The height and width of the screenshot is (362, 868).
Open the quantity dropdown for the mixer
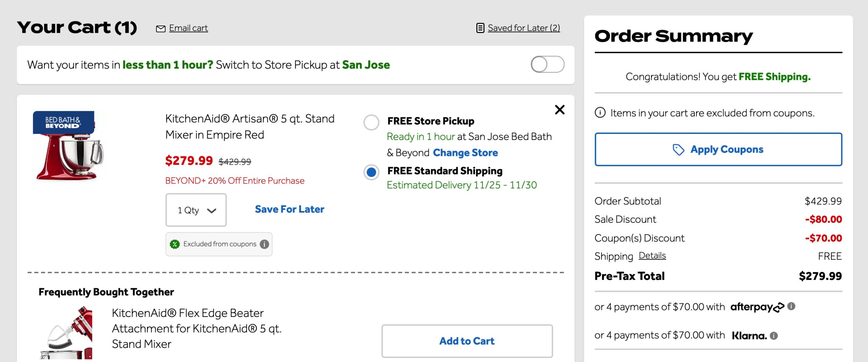point(196,210)
